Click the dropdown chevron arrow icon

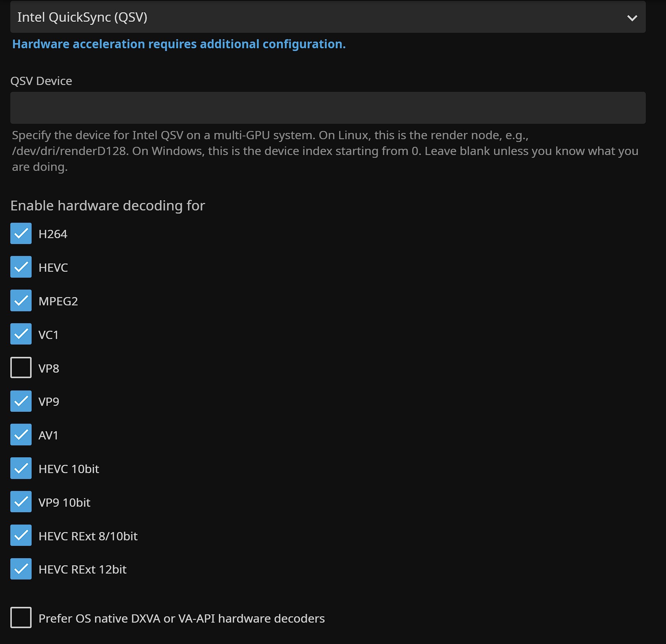tap(632, 18)
